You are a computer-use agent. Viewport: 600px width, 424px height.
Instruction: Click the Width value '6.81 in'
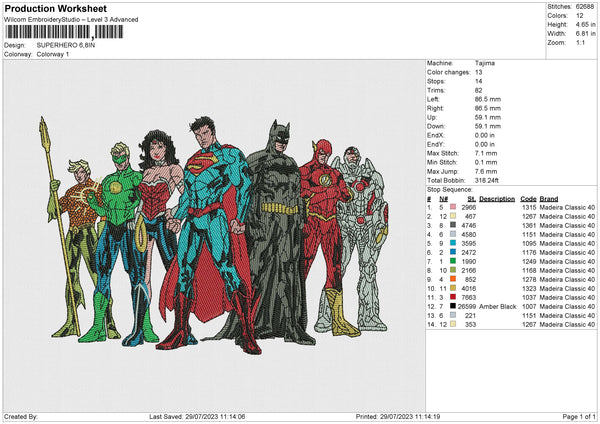point(585,34)
